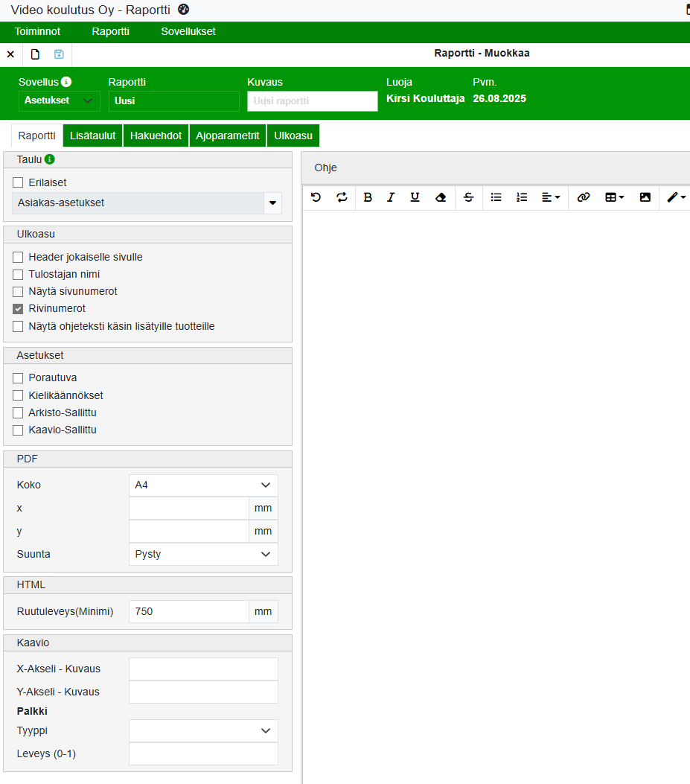Click the eraser clear-formatting icon
Viewport: 690px width, 784px height.
441,197
